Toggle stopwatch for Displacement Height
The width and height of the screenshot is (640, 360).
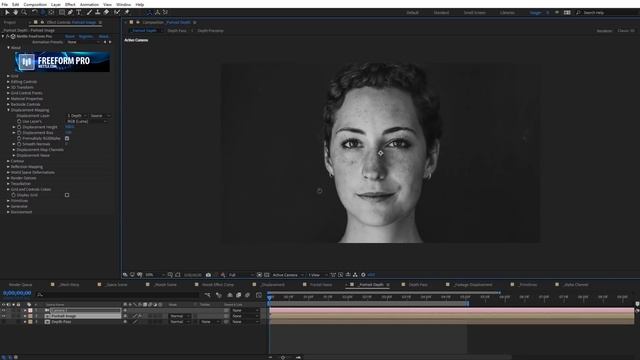coord(19,127)
